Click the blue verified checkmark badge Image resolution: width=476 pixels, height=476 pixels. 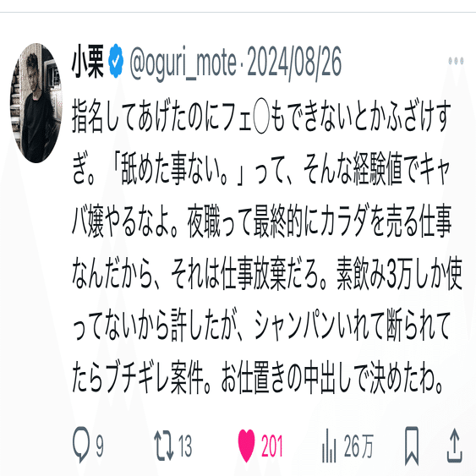point(116,61)
